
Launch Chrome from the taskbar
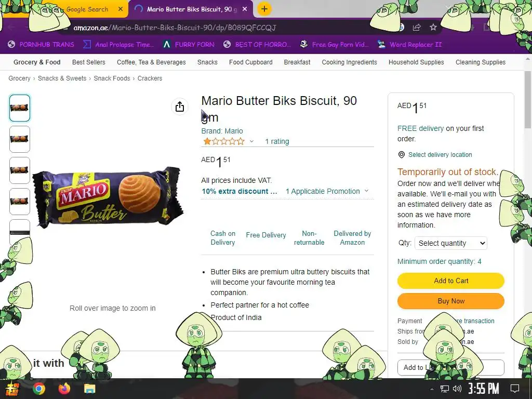click(x=39, y=389)
